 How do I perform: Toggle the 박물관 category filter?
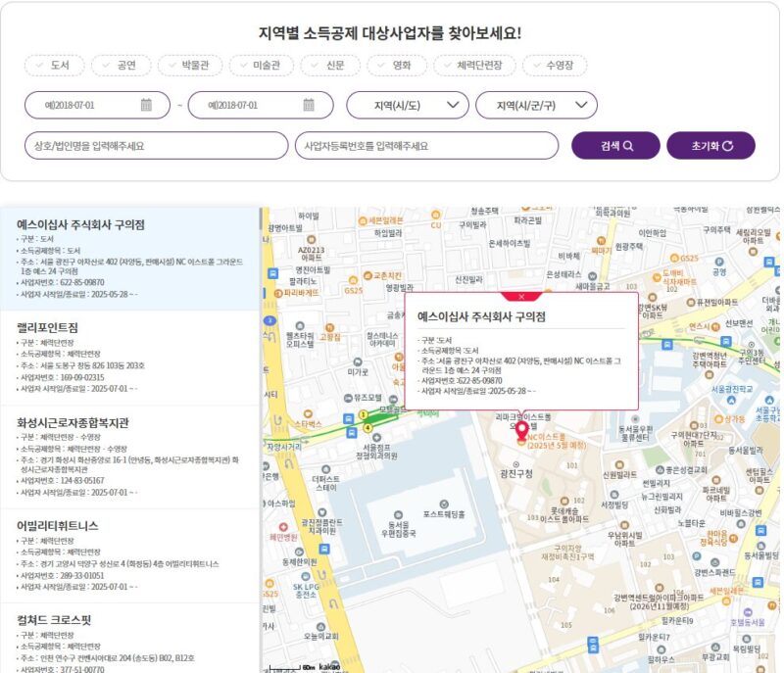click(x=190, y=66)
